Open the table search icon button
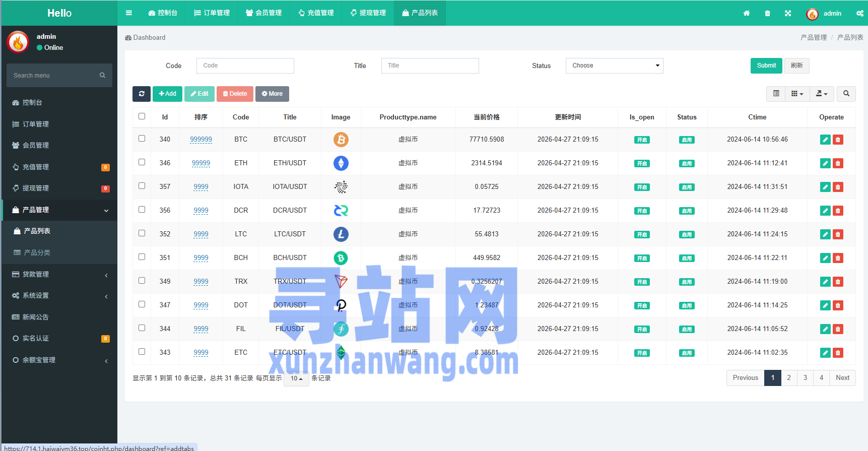The height and width of the screenshot is (451, 868). point(846,94)
